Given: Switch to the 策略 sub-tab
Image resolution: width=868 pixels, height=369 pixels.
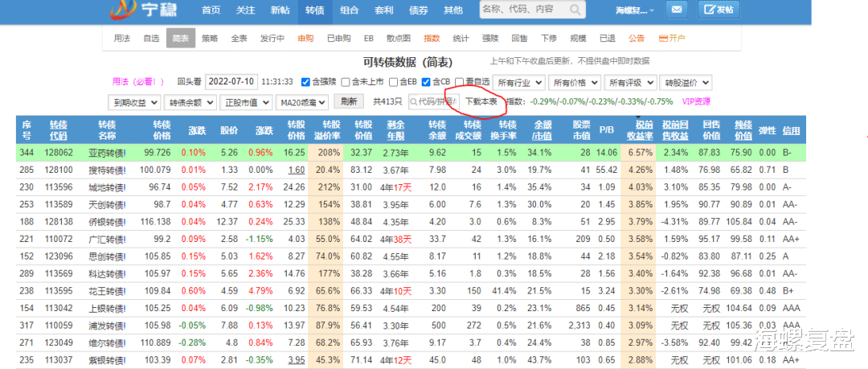Looking at the screenshot, I should pos(210,39).
